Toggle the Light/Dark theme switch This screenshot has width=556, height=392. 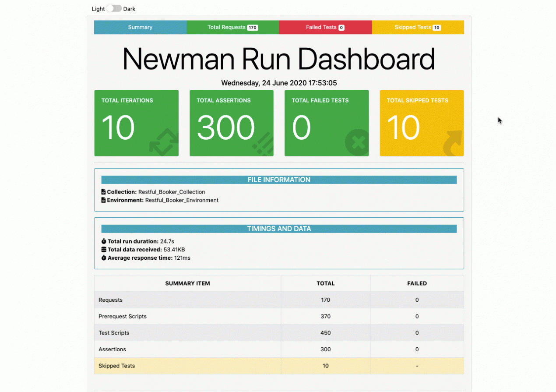[x=114, y=8]
